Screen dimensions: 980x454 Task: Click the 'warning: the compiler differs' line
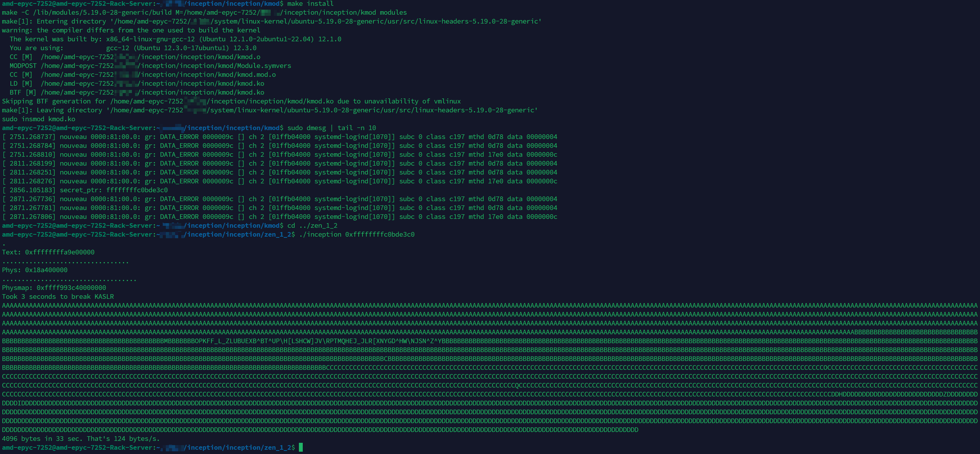[x=131, y=30]
